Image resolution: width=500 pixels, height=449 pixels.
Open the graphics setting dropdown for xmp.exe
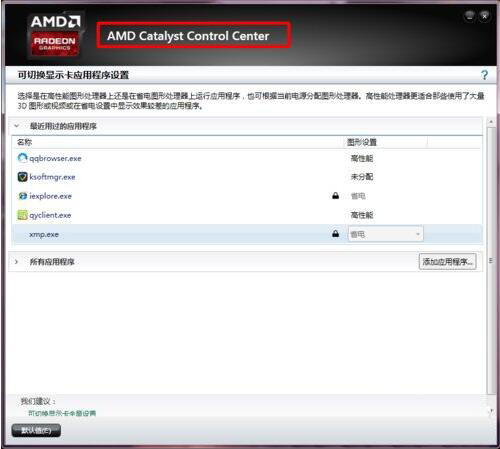[x=386, y=234]
